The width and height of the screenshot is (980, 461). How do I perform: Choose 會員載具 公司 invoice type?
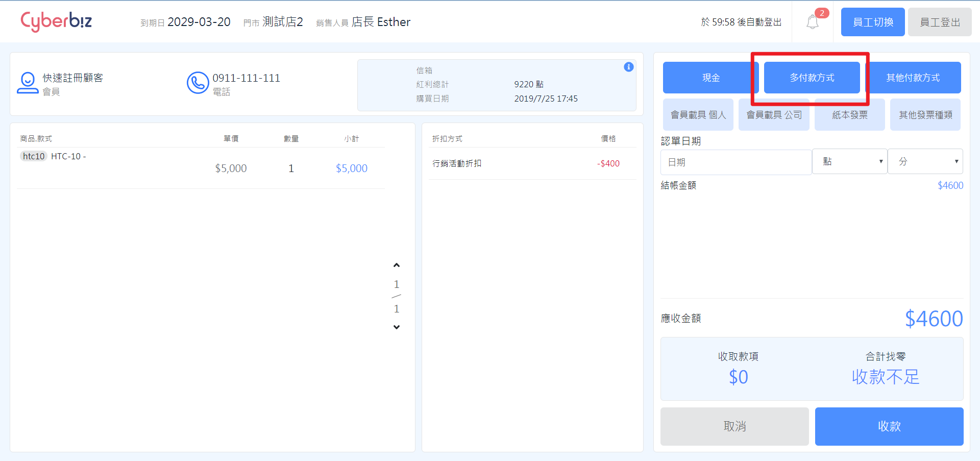[x=774, y=115]
